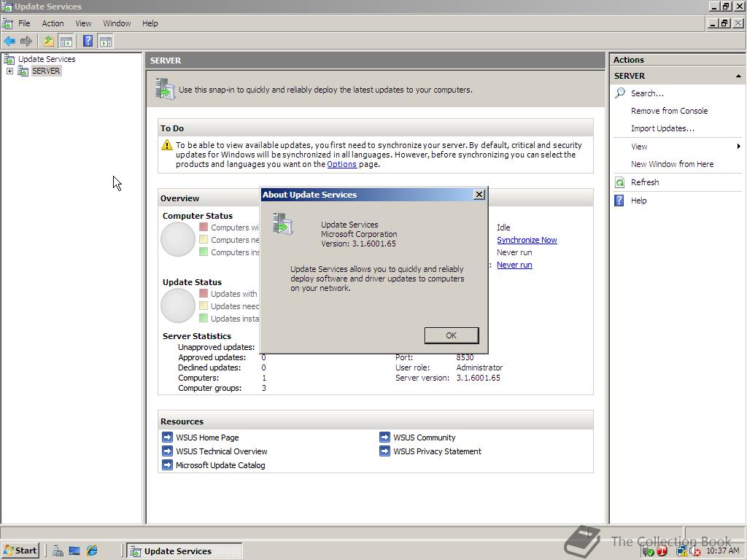Viewport: 747px width, 560px height.
Task: Click arrow icon beside WSUS Home Page
Action: (167, 437)
